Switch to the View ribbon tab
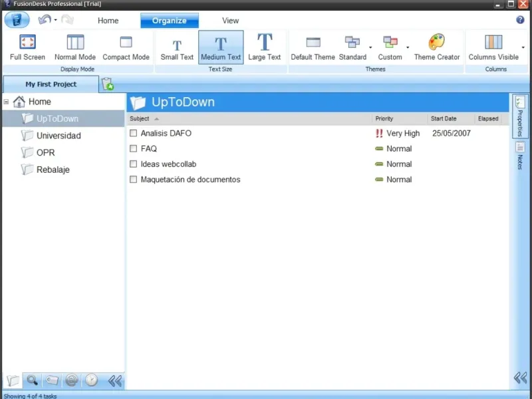 tap(230, 21)
